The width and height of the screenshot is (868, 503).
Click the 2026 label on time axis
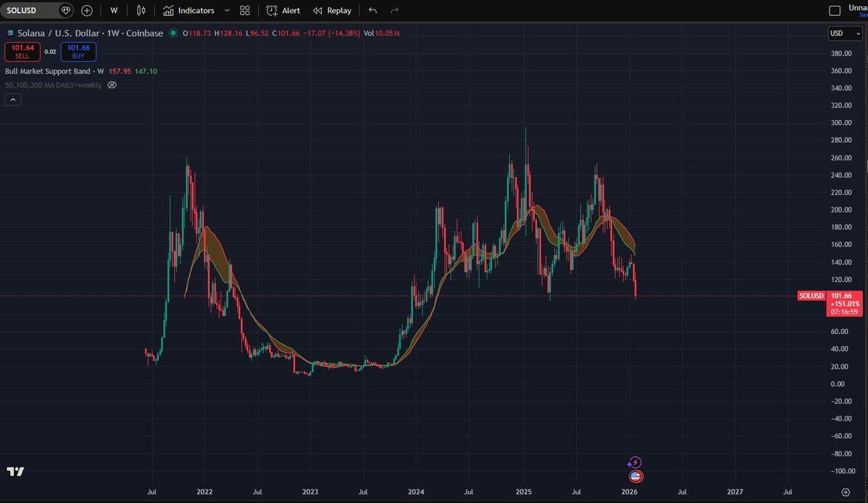629,491
